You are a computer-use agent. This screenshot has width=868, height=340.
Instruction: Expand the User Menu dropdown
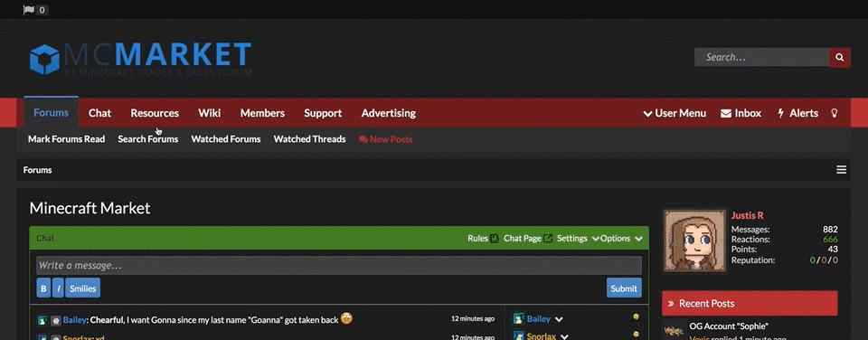coord(675,114)
